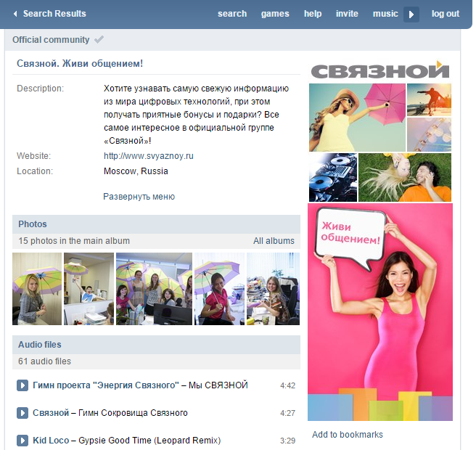The height and width of the screenshot is (450, 476).
Task: Click log out in the header
Action: 446,14
